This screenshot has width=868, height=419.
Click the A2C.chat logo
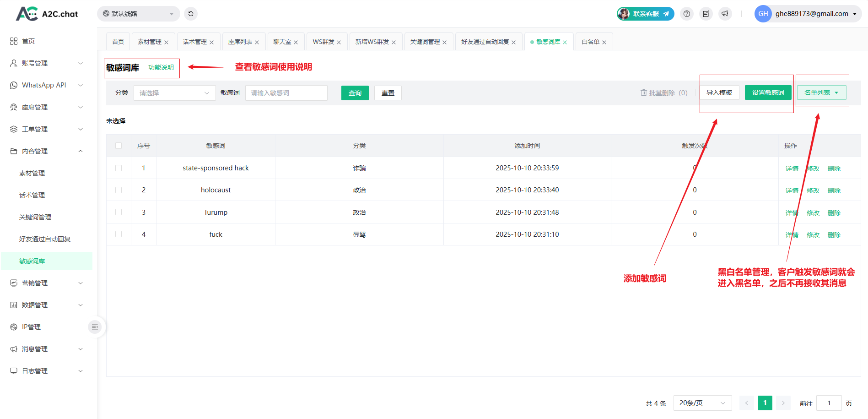tap(47, 14)
